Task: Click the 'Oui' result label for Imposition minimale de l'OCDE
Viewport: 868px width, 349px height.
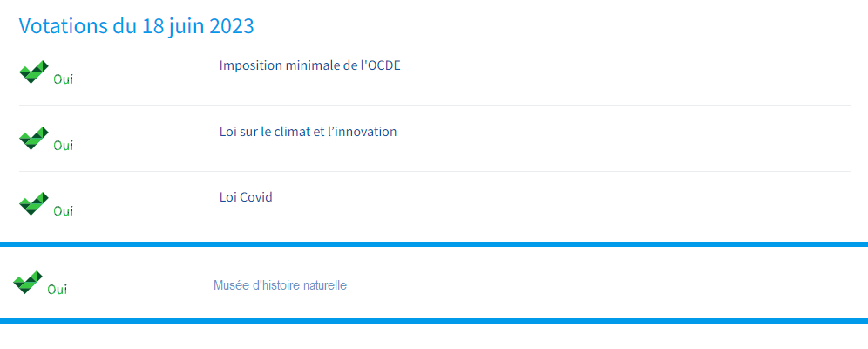Action: point(63,79)
